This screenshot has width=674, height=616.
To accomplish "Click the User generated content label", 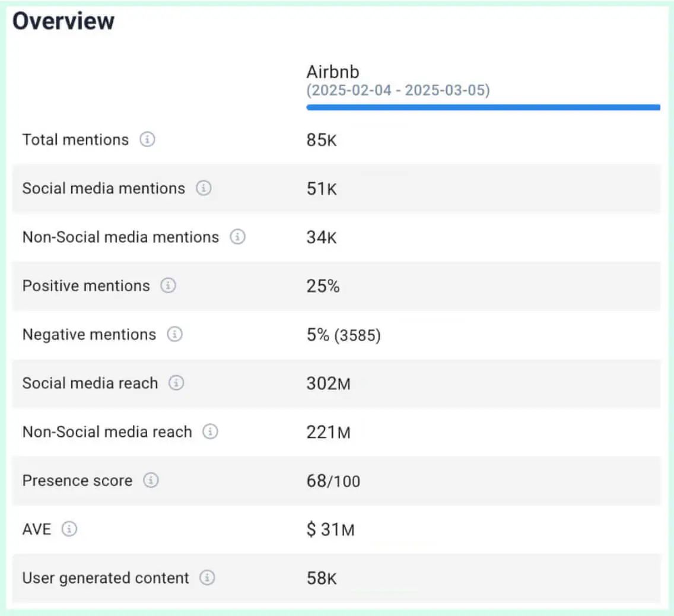I will pos(106,578).
